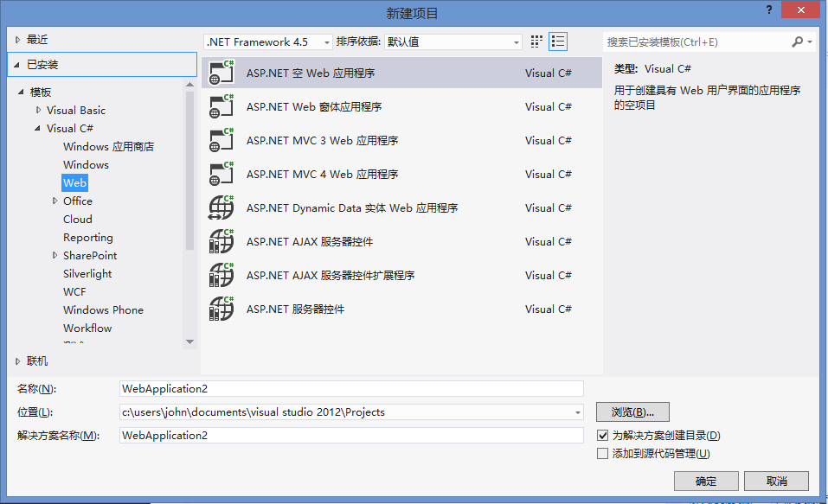
Task: Click the WebApplication2 name input field
Action: (x=346, y=388)
